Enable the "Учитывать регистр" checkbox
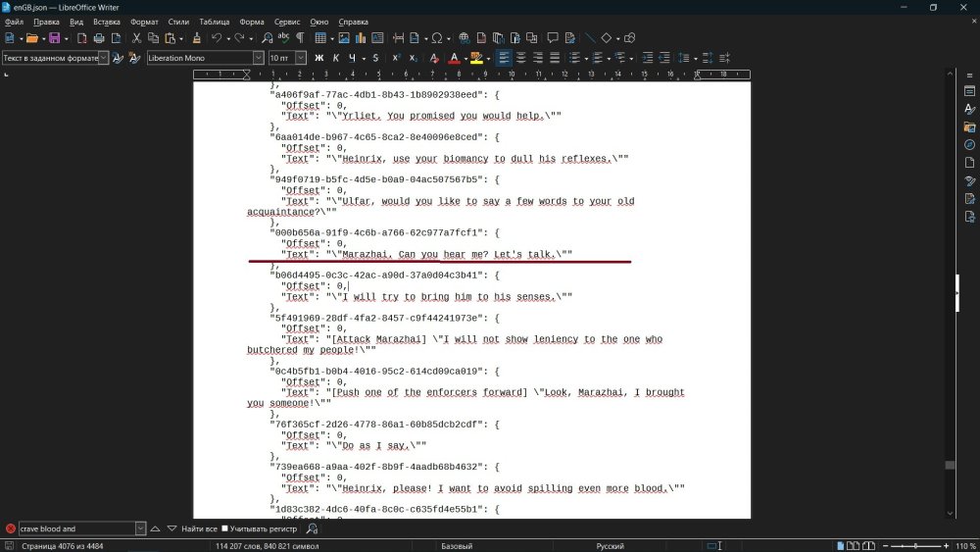Viewport: 980px width, 552px height. click(224, 528)
